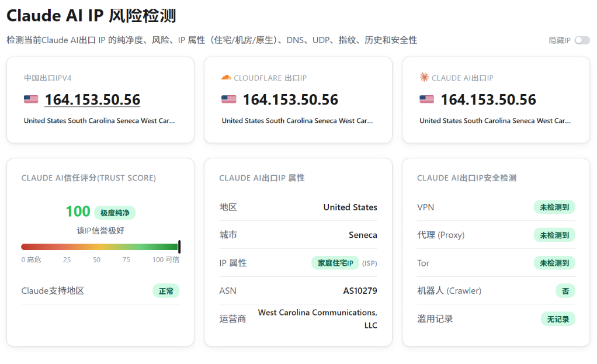Select the Claude AI出口IP address 164.153.50.56
597x364 pixels.
[488, 100]
